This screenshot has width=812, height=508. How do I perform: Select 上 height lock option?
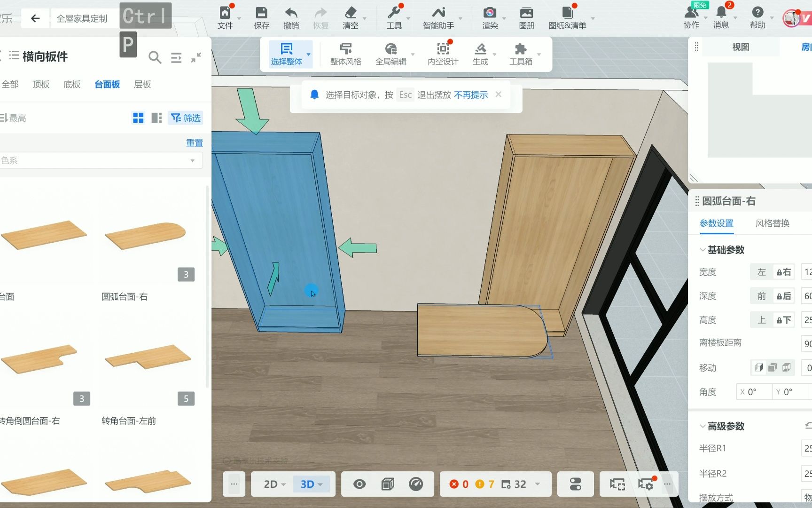point(762,320)
